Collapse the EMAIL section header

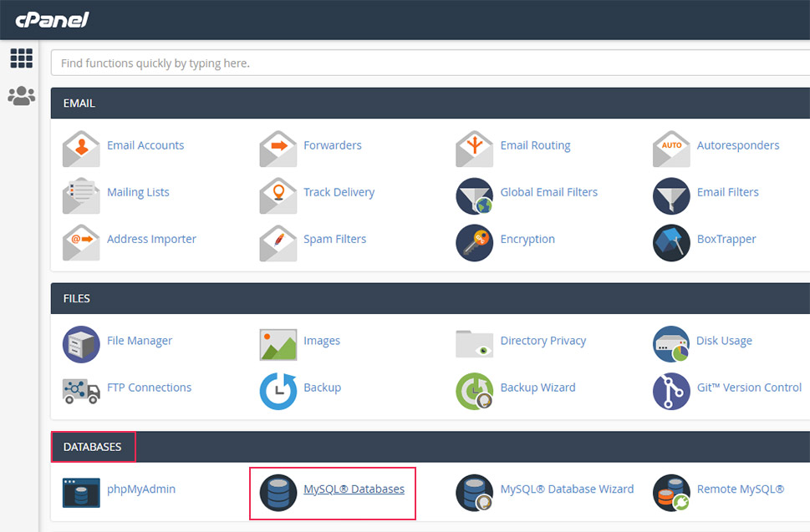[430, 104]
